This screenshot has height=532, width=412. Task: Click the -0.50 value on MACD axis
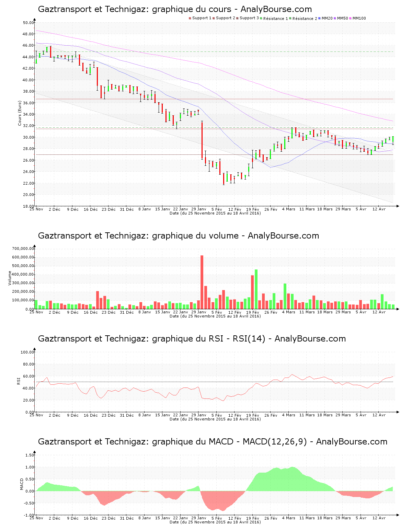(29, 503)
